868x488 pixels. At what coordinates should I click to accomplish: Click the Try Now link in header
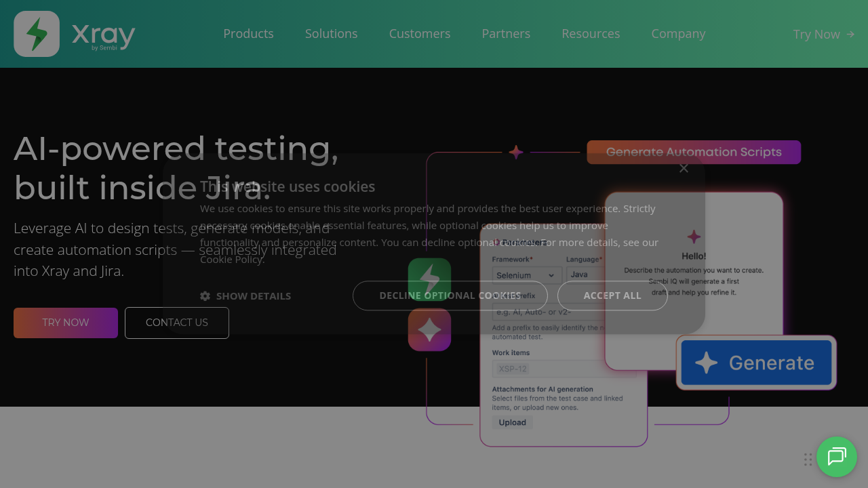823,34
